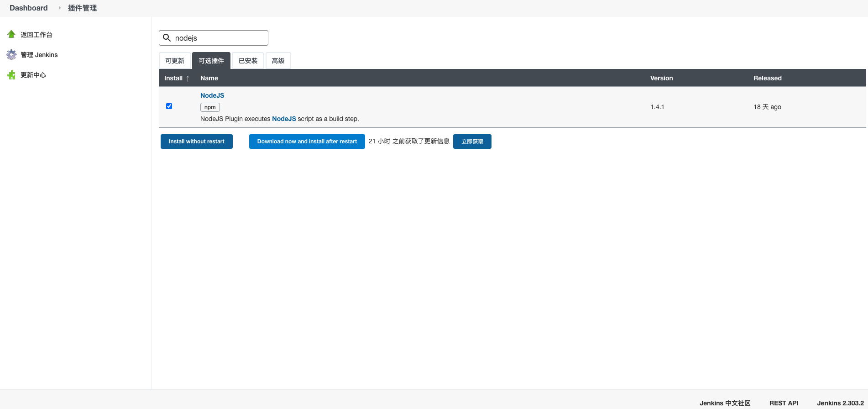Click the 立即获取 button
This screenshot has height=409, width=868.
(x=472, y=142)
